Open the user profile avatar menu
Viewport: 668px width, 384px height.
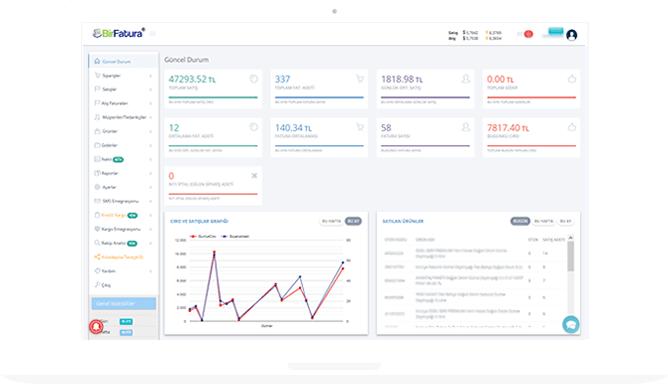click(x=572, y=35)
